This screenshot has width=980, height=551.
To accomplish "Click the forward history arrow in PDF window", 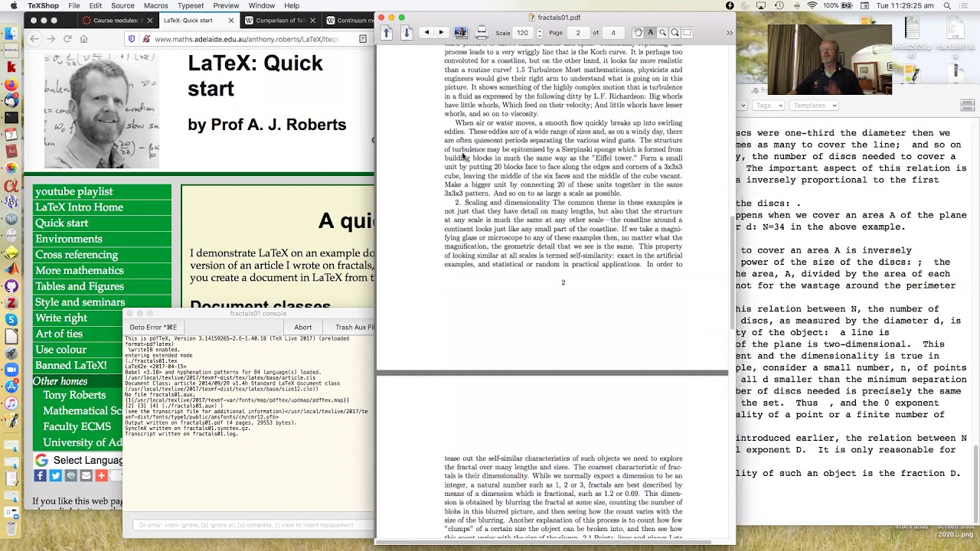I will (x=441, y=33).
